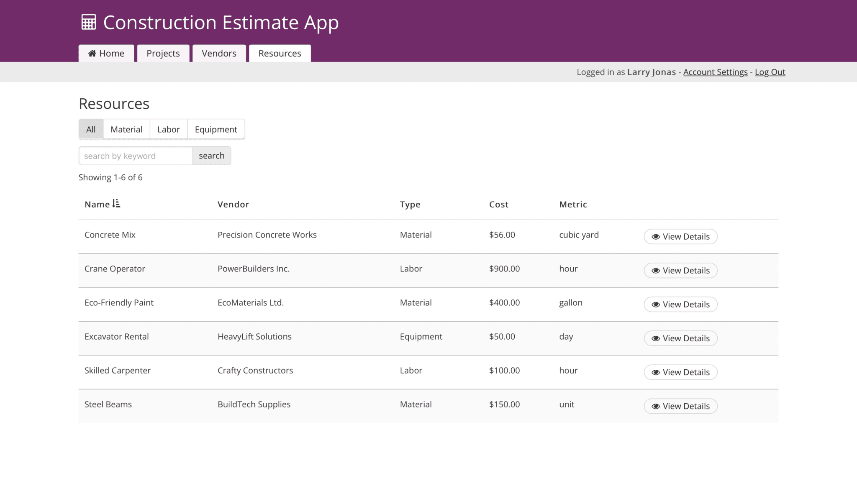Screen dimensions: 857x504
Task: View Details for Crane Operator
Action: (680, 270)
